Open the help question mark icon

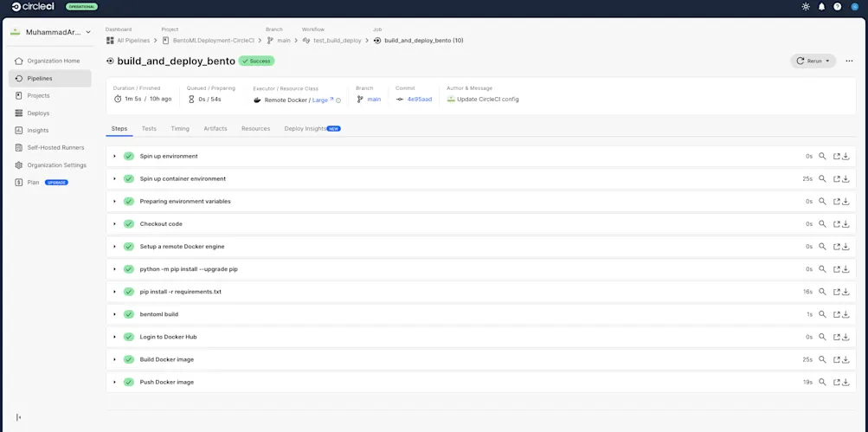point(838,7)
